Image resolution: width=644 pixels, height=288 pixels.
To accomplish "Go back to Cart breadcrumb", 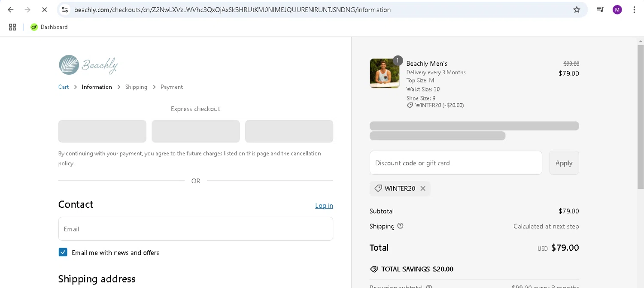I will tap(64, 87).
